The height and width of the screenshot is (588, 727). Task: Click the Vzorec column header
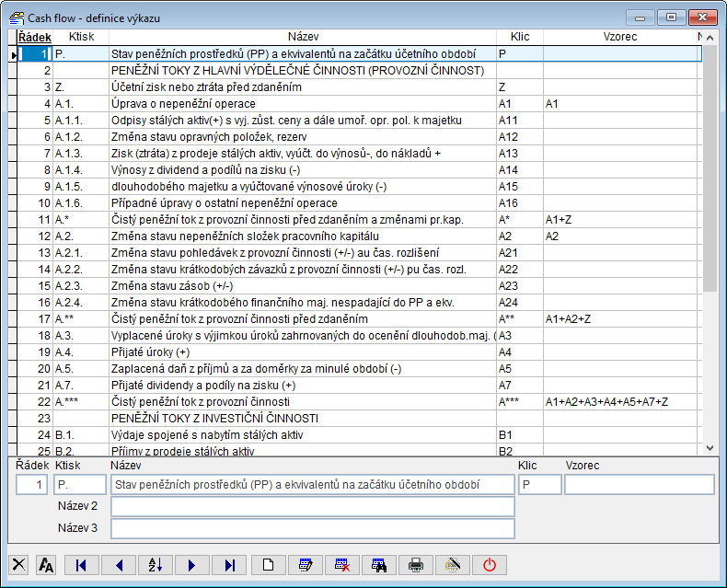619,37
